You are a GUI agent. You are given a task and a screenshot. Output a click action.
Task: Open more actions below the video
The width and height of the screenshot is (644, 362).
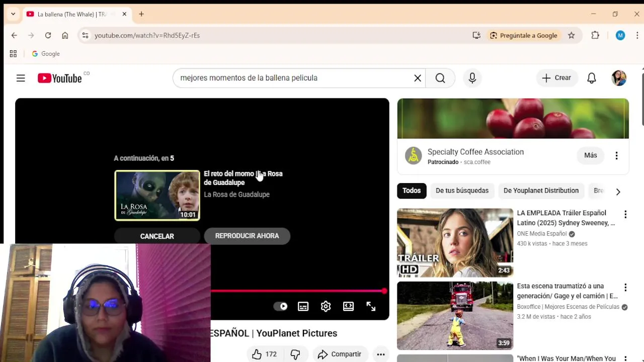coord(381,354)
